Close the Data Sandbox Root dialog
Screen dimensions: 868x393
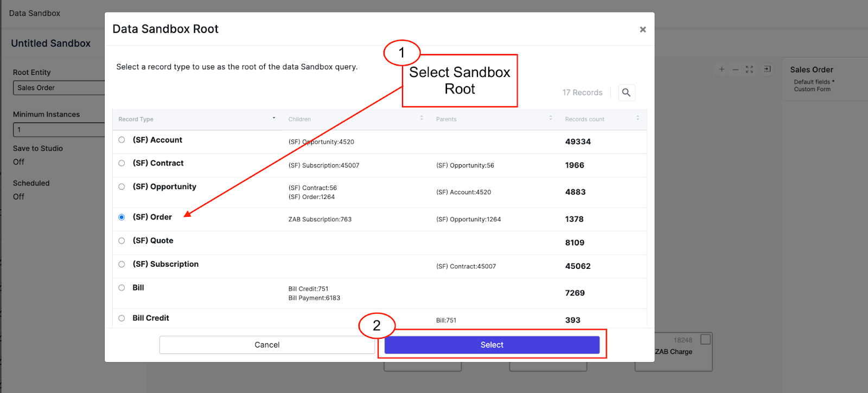tap(643, 29)
